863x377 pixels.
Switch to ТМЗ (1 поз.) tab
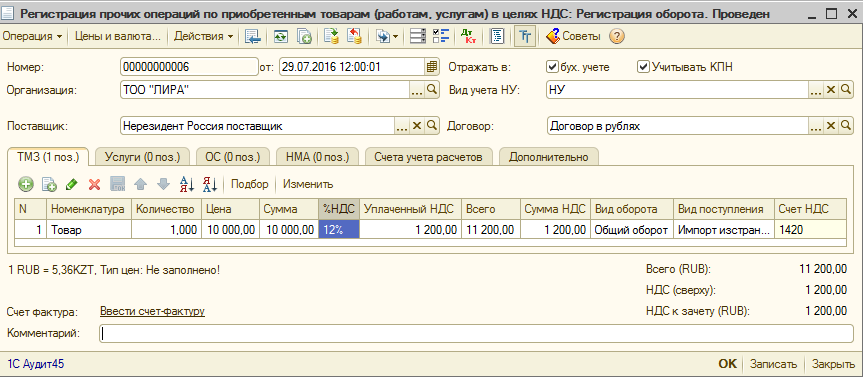(x=48, y=156)
